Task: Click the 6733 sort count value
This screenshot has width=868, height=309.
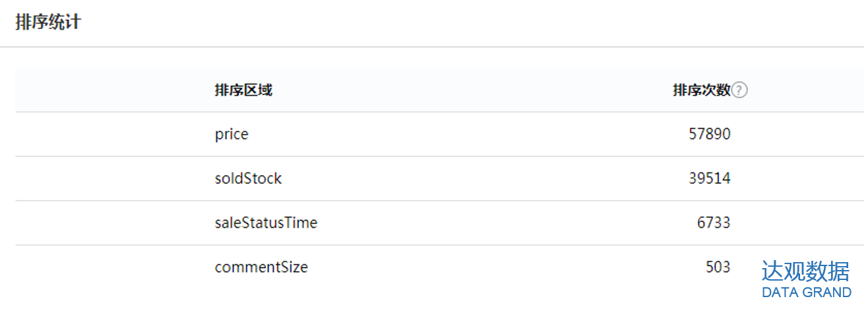Action: pyautogui.click(x=714, y=223)
